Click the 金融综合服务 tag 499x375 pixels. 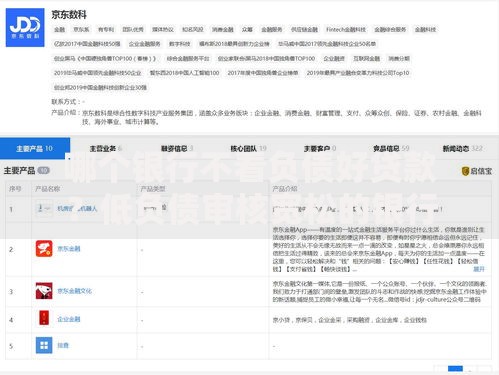coord(390,30)
